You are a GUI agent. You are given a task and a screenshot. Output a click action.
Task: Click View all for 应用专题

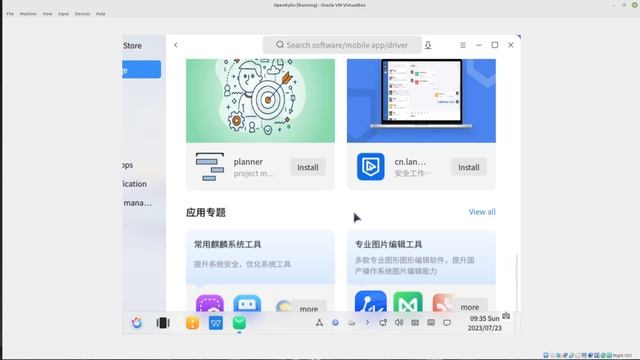coord(482,212)
